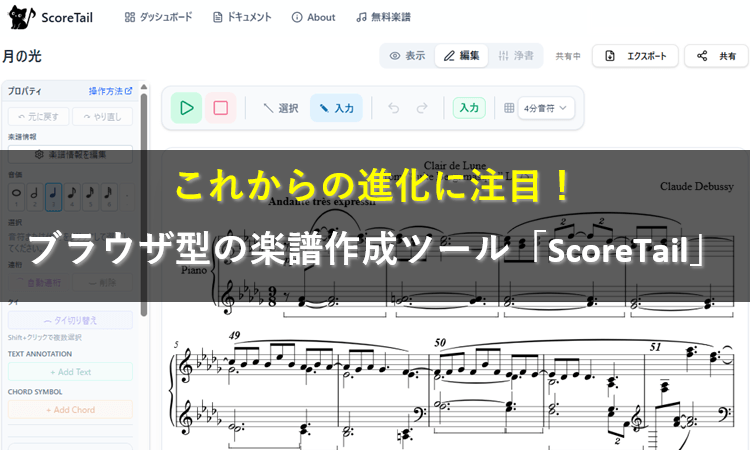Open the 無料楽譜 nav item
The image size is (750, 450).
pyautogui.click(x=382, y=18)
